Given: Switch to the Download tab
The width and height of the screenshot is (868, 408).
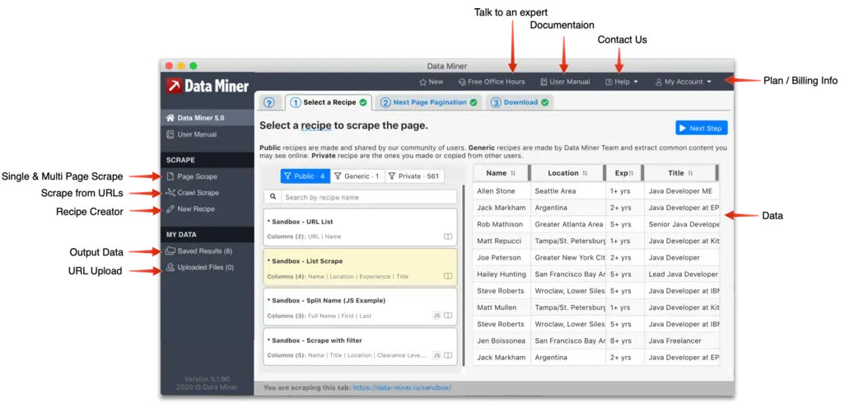Looking at the screenshot, I should click(x=520, y=102).
